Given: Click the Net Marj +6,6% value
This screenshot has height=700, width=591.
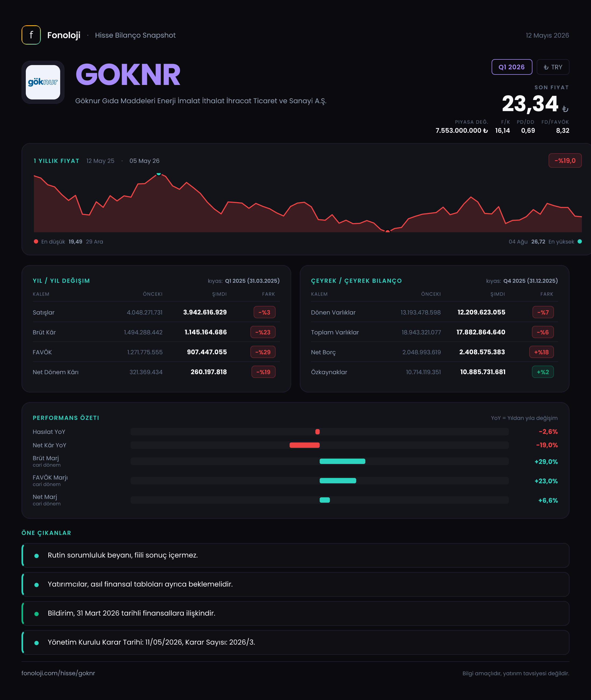Looking at the screenshot, I should (548, 501).
